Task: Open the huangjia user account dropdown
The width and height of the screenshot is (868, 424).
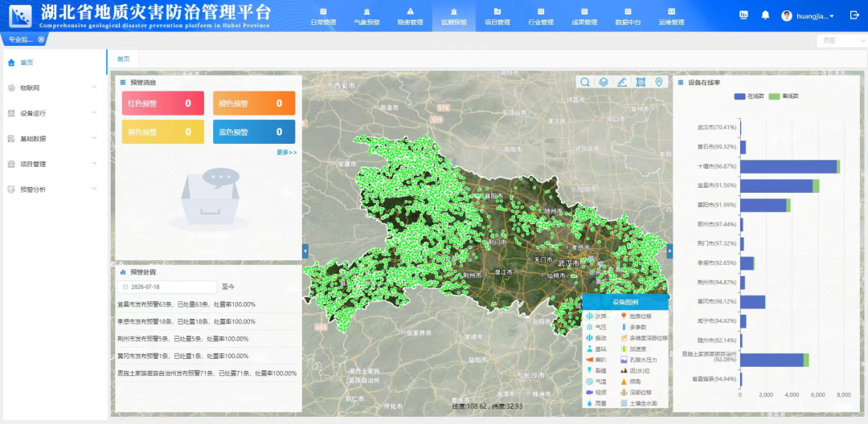Action: [808, 16]
